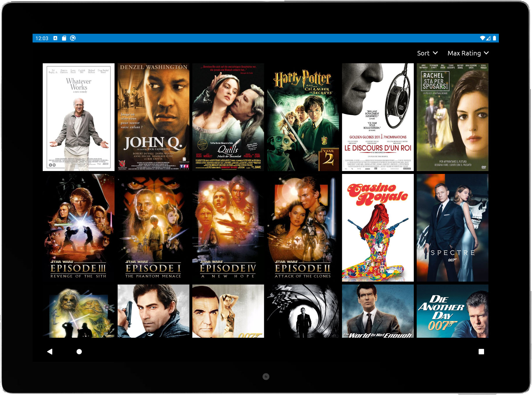532x395 pixels.
Task: Open the Casino Royale poster
Action: [x=378, y=228]
